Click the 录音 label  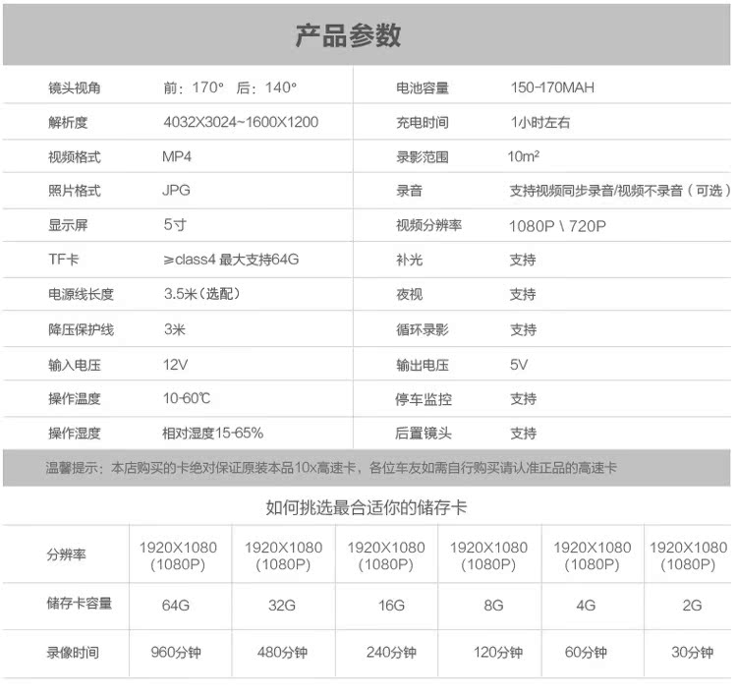[409, 191]
